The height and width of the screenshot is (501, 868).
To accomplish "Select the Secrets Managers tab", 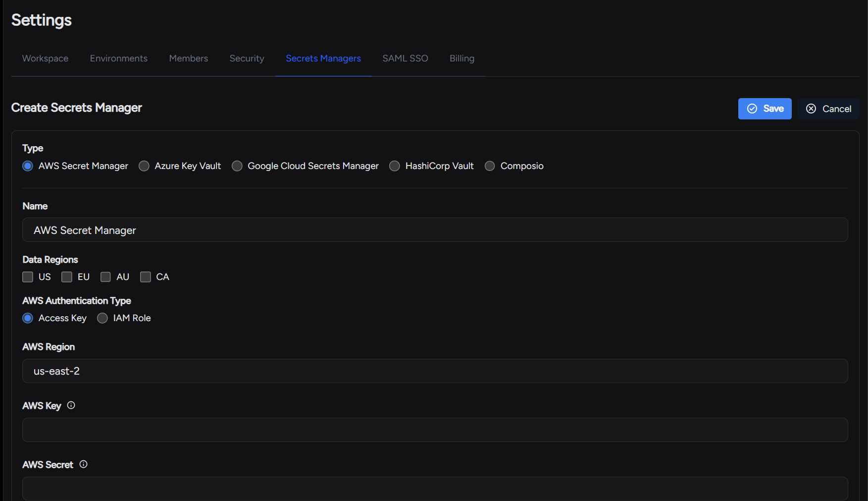I will click(323, 58).
